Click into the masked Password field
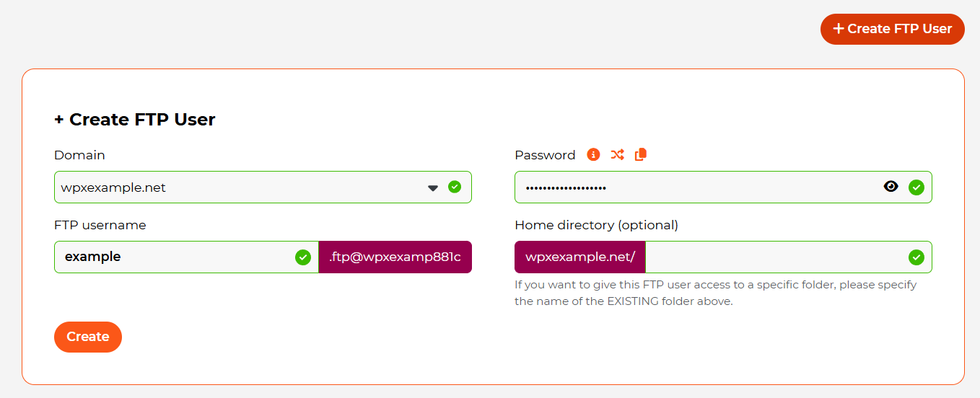 tap(723, 187)
